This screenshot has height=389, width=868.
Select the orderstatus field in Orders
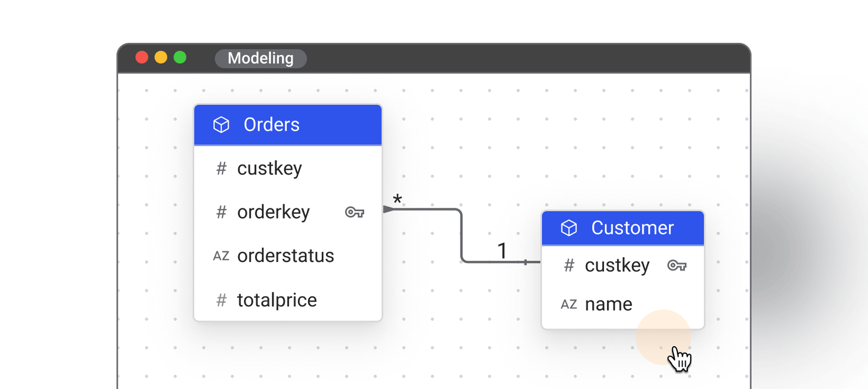coord(285,256)
